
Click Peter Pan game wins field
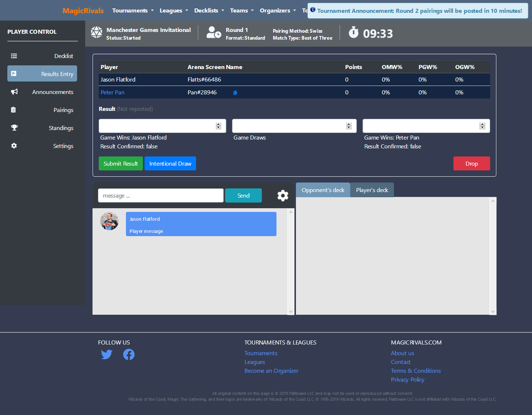[426, 126]
